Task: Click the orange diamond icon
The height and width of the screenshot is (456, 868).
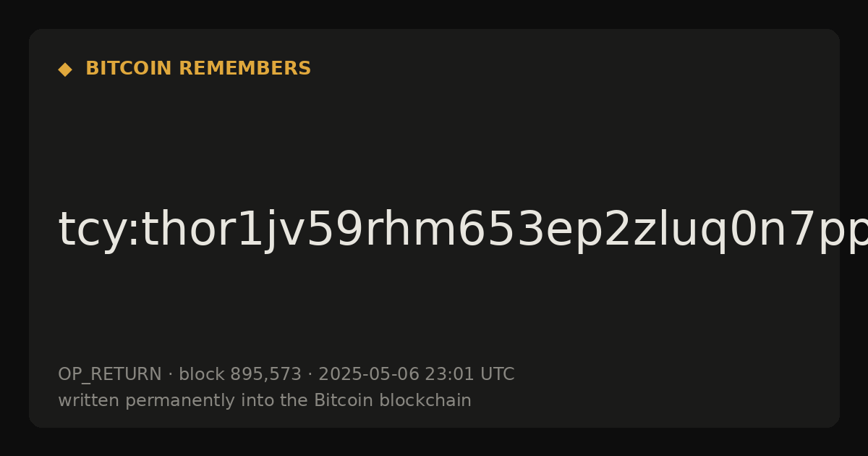Action: coord(65,69)
